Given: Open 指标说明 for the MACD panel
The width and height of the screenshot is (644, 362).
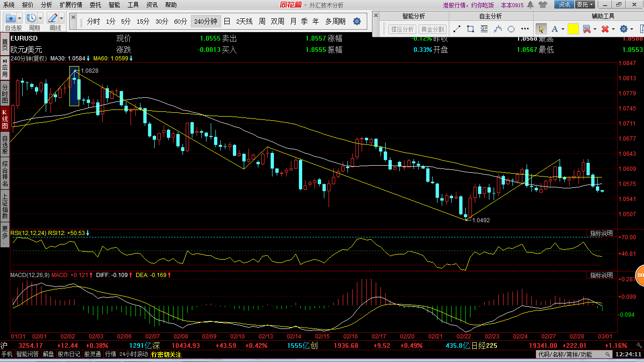Looking at the screenshot, I should (602, 275).
